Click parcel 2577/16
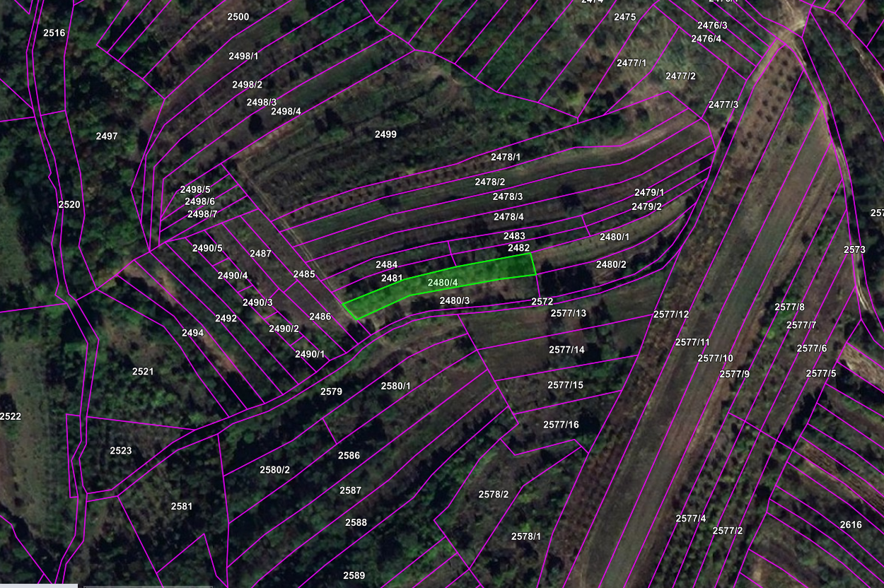Screen dimensions: 884x588 click(x=561, y=425)
